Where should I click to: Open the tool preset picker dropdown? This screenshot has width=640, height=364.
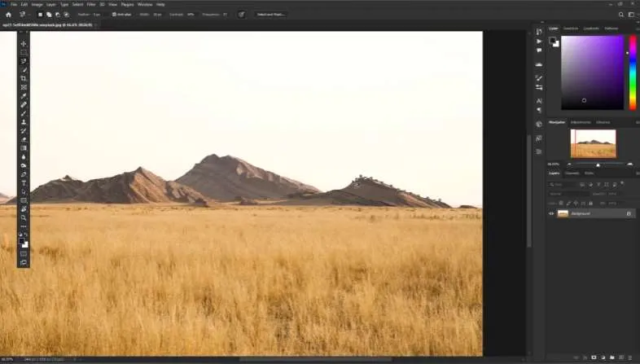(24, 14)
